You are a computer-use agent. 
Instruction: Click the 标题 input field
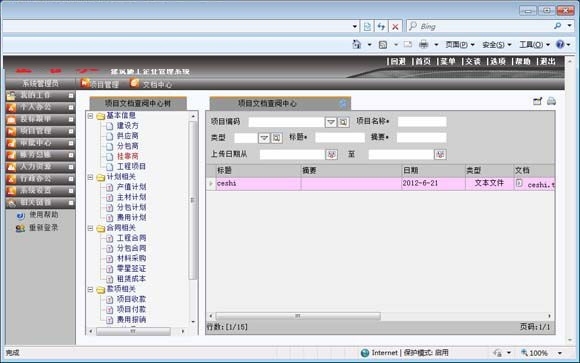point(340,138)
